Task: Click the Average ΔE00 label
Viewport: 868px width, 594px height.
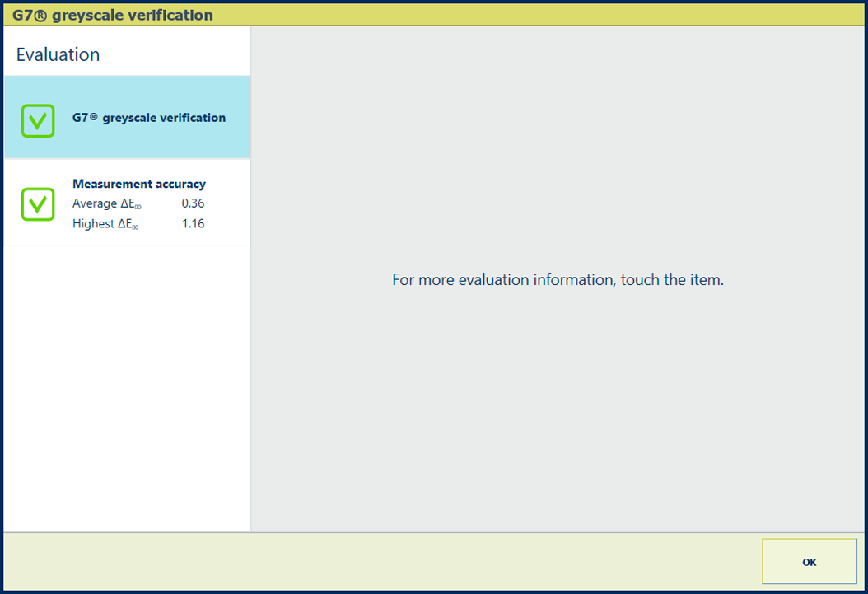Action: coord(106,204)
